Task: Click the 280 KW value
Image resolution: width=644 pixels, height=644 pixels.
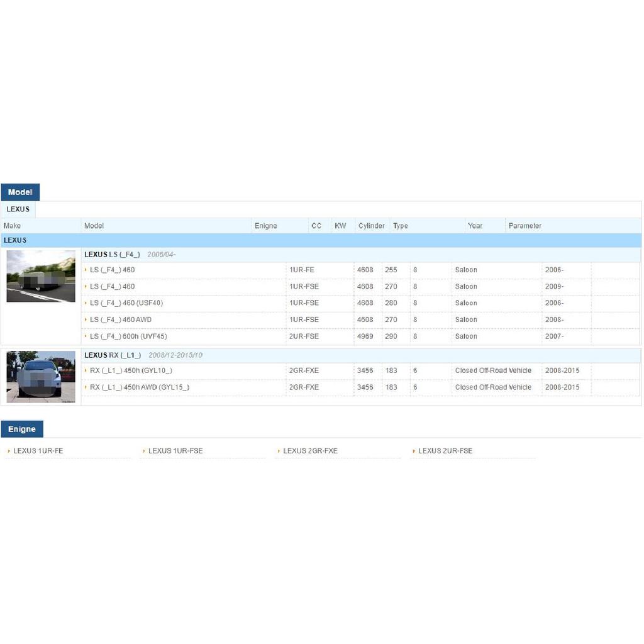Action: tap(391, 303)
